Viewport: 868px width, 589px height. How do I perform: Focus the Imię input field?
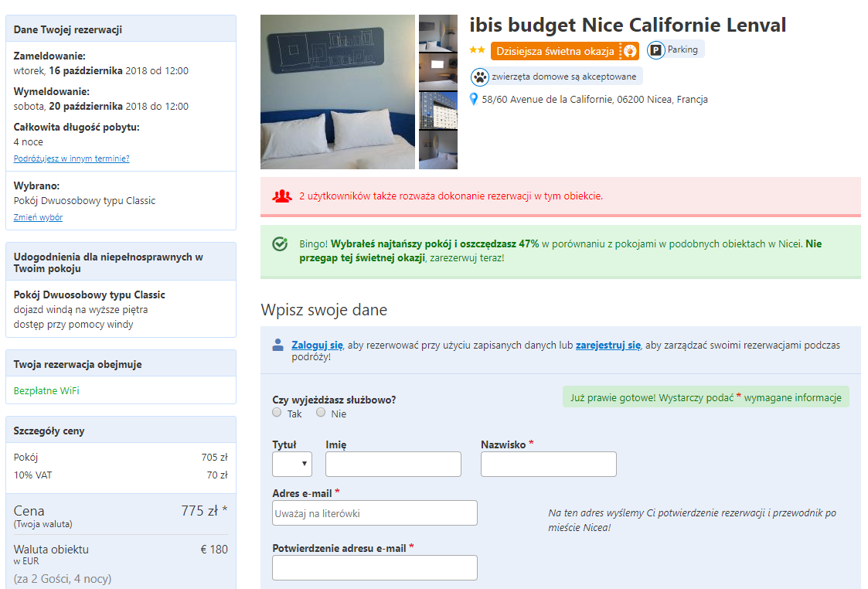pos(393,464)
